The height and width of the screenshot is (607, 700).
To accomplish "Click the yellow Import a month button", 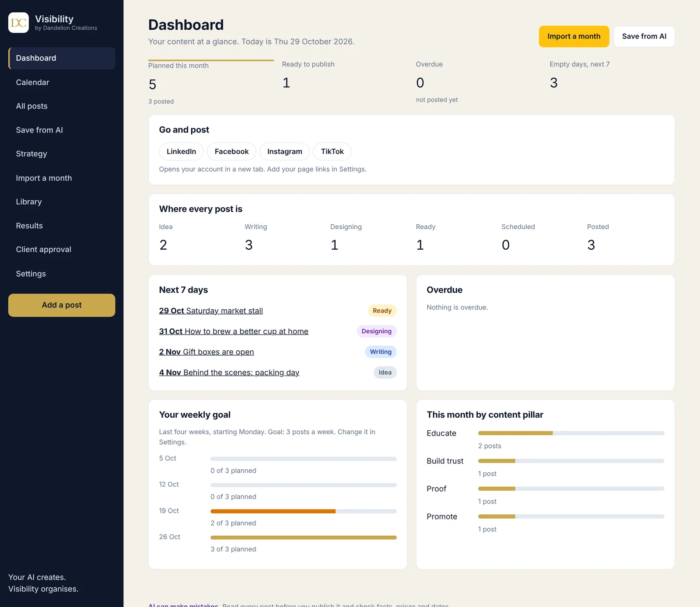I will [574, 36].
